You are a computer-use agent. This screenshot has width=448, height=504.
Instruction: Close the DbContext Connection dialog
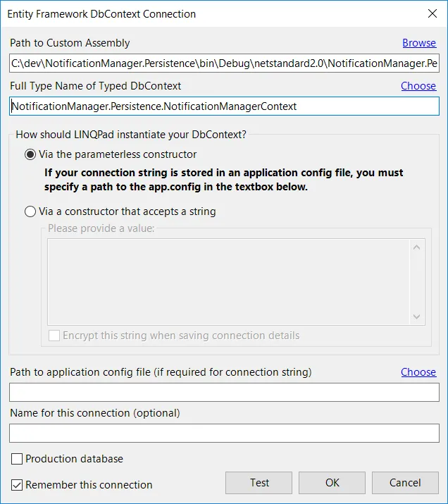(x=432, y=13)
